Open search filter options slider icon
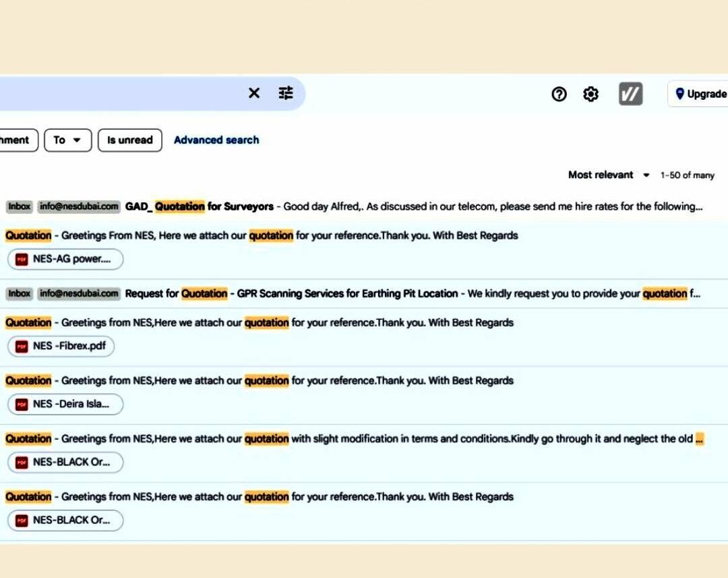 (286, 93)
